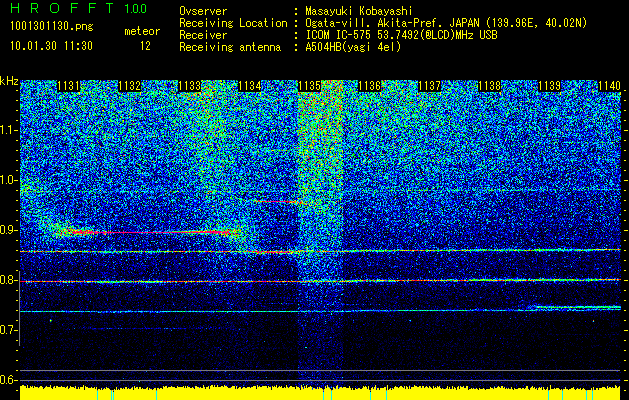Click the meteor count label
Image resolution: width=629 pixels, height=400 pixels.
(142, 31)
